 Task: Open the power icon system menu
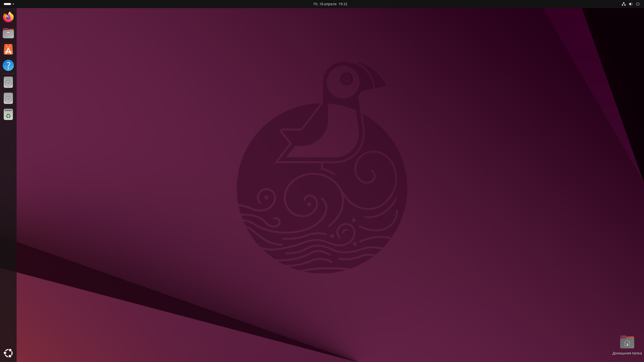pyautogui.click(x=638, y=4)
